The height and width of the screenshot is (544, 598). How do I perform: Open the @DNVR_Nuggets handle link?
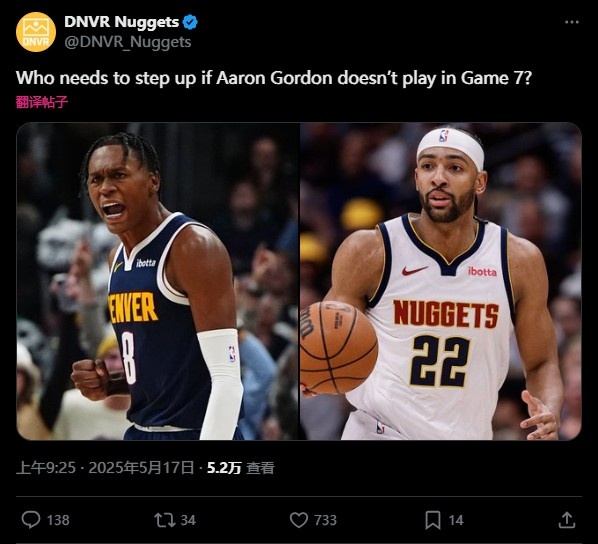click(x=128, y=42)
